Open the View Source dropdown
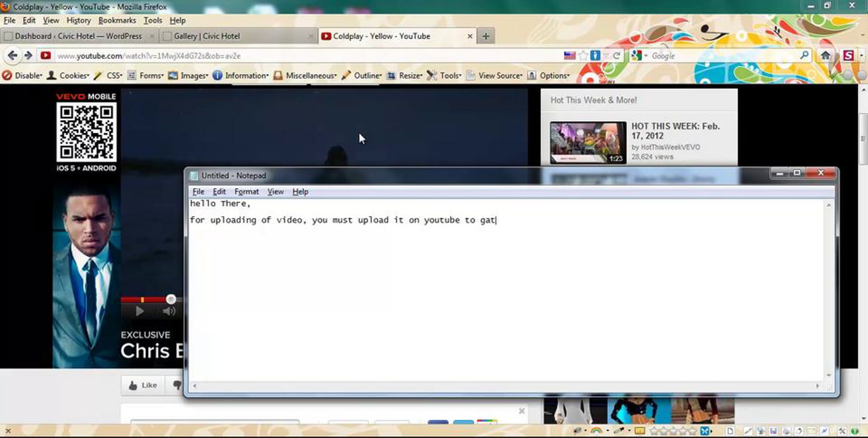The height and width of the screenshot is (438, 868). coord(494,75)
